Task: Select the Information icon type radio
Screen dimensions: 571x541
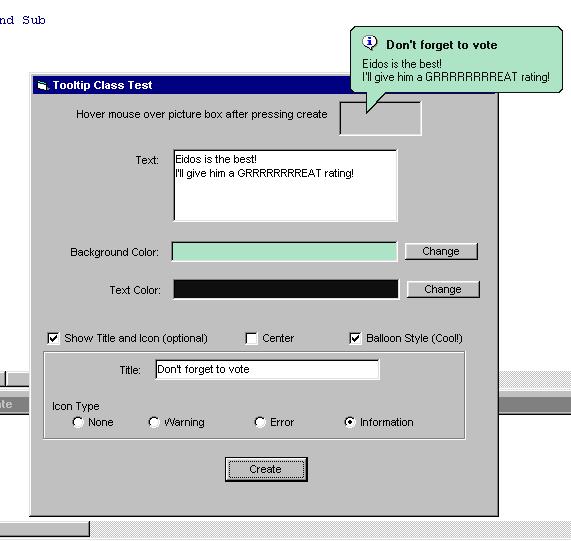Action: coord(350,422)
